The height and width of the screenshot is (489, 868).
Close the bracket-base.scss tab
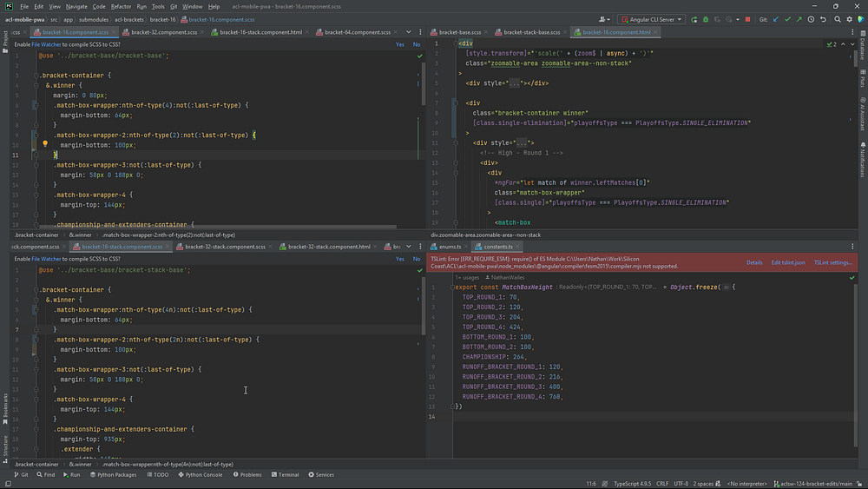487,32
